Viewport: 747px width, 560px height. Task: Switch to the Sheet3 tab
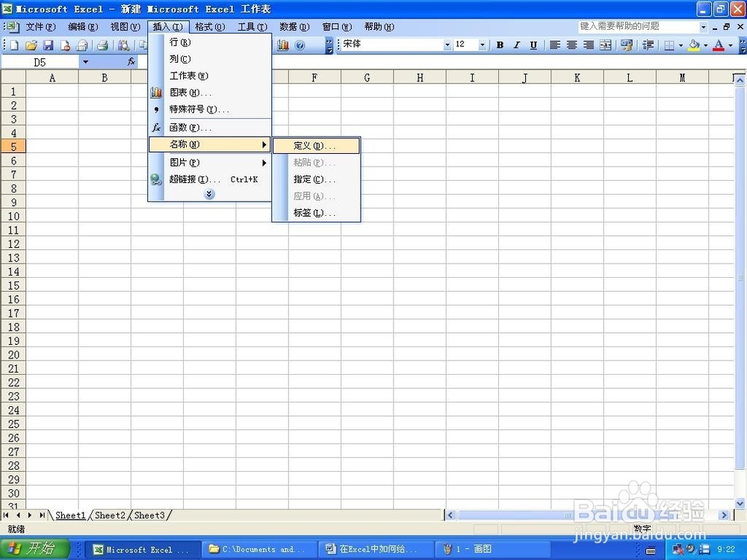coord(149,515)
